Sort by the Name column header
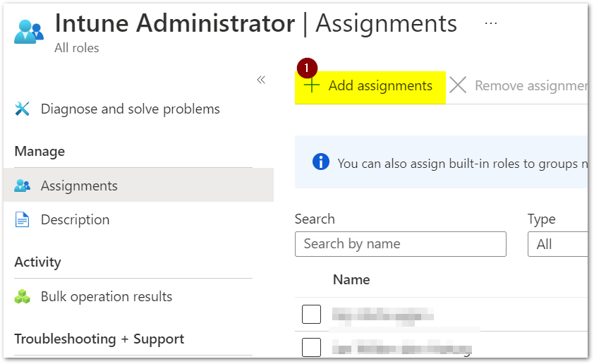 point(351,279)
